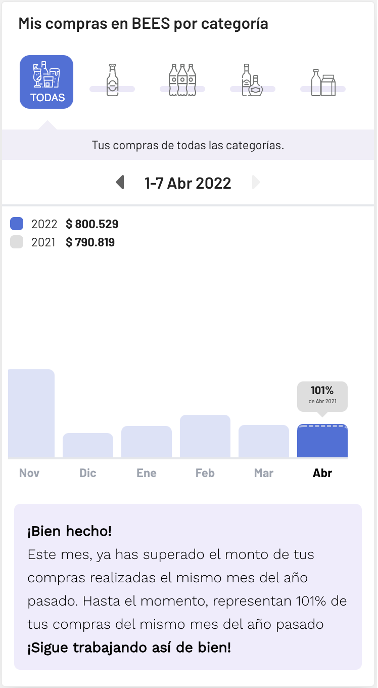Select the Dic bar in chart
378x688 pixels.
pos(88,445)
